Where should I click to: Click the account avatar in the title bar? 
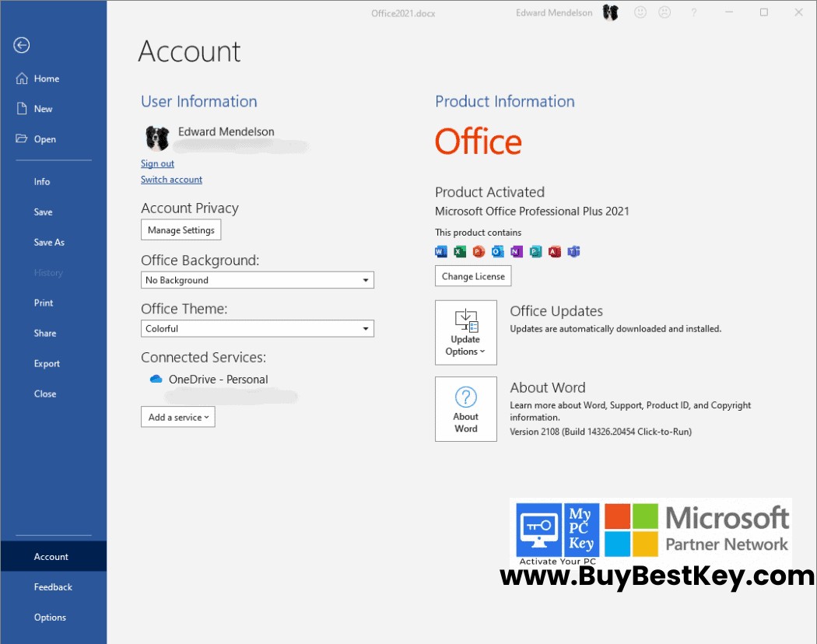pyautogui.click(x=611, y=12)
